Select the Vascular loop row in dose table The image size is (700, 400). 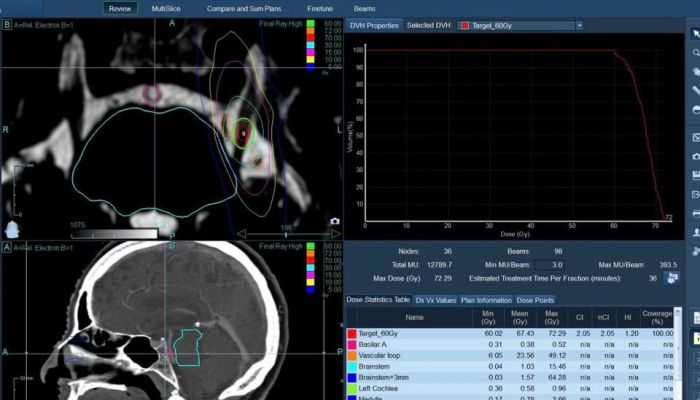400,355
